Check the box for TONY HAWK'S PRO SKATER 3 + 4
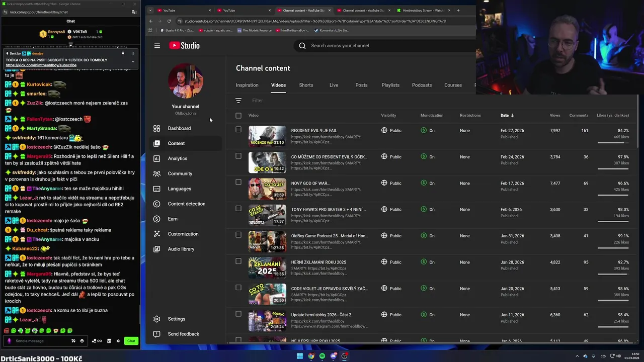The image size is (644, 362). 238,208
